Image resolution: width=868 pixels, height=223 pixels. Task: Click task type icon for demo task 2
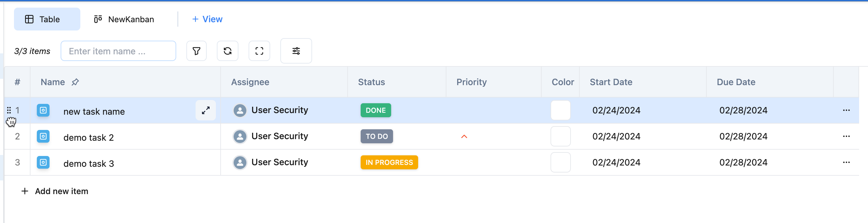click(x=43, y=136)
